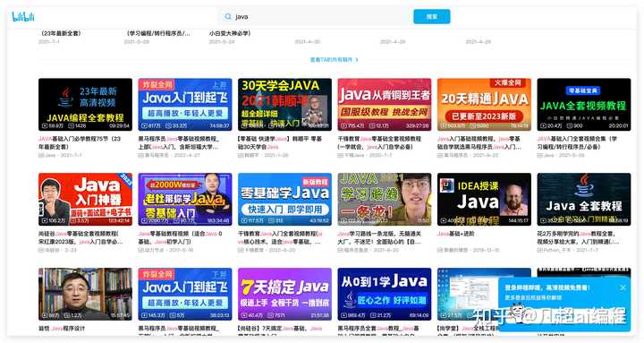Click uploader icon beside 千锋Java
The height and width of the screenshot is (343, 644).
click(x=341, y=156)
